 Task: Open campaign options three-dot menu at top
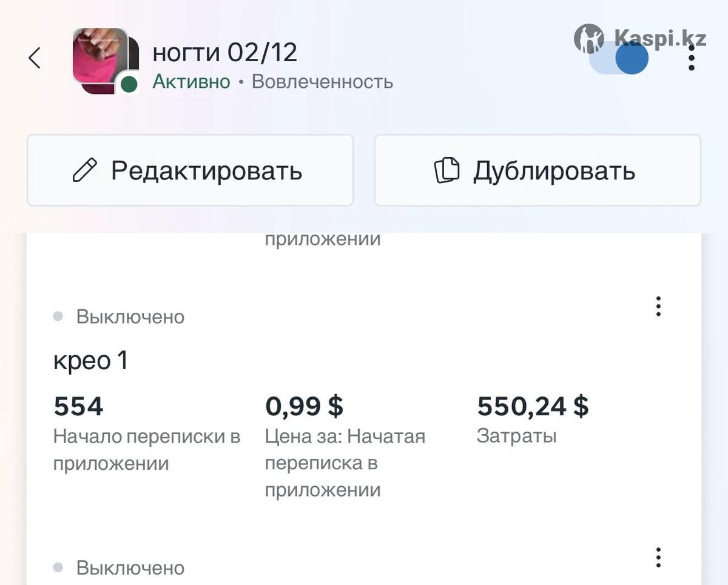[x=691, y=59]
